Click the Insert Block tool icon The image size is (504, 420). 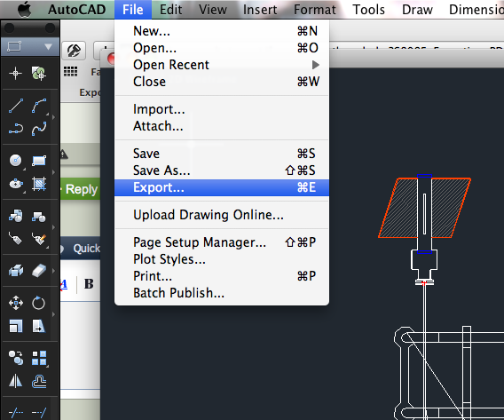point(16,216)
